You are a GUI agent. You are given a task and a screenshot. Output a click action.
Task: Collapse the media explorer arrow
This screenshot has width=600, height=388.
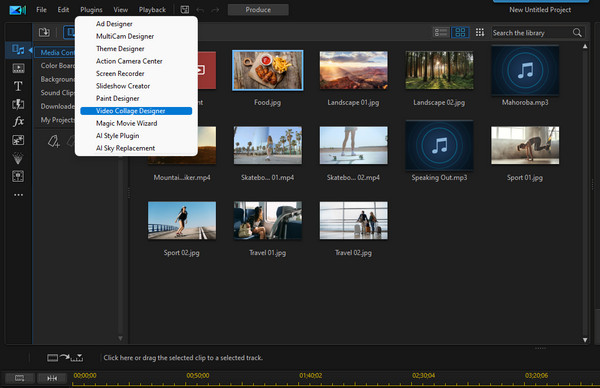[x=30, y=50]
